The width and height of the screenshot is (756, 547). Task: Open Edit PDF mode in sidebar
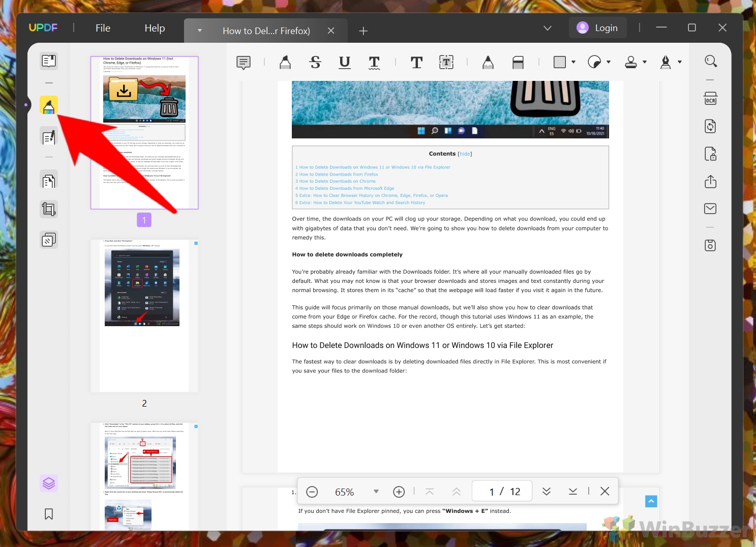pyautogui.click(x=49, y=136)
